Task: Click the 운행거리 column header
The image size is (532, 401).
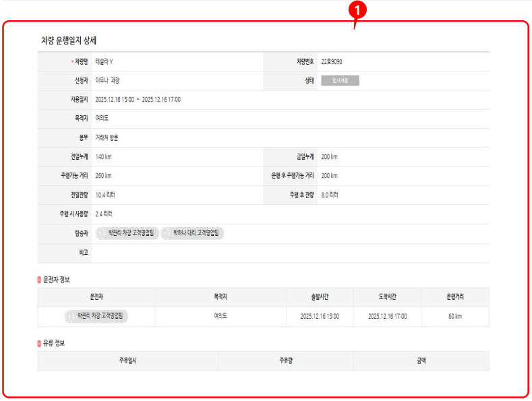Action: click(x=455, y=297)
